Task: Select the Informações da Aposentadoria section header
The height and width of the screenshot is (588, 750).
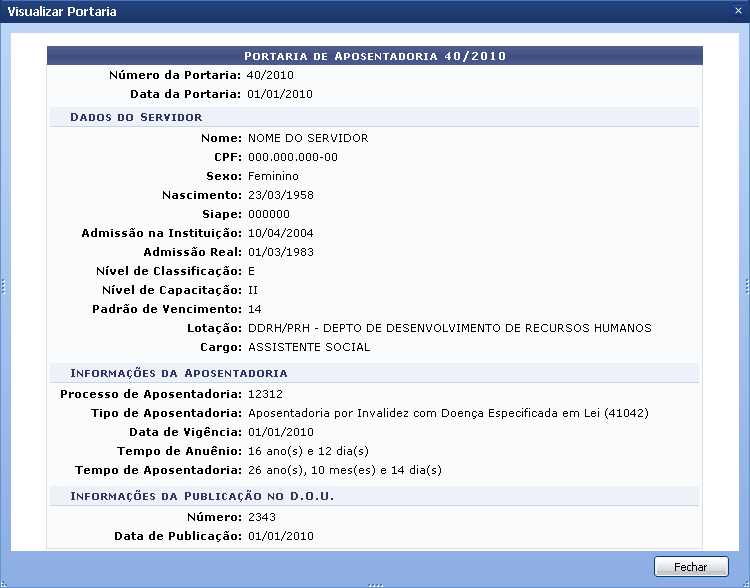Action: (178, 372)
